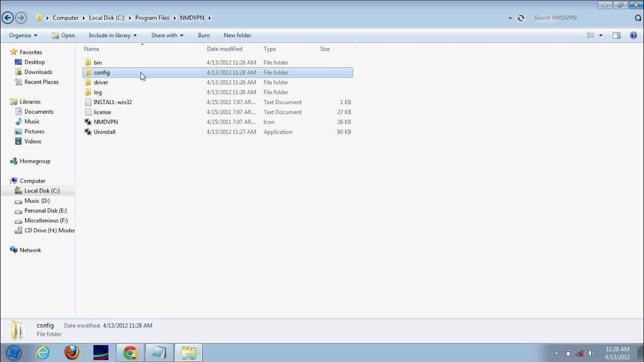The width and height of the screenshot is (644, 362).
Task: Select Computer in the navigation pane
Action: [32, 180]
